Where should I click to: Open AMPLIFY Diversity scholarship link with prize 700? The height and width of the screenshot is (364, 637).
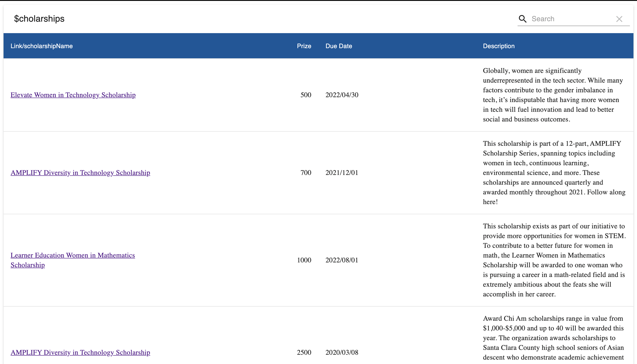tap(80, 173)
